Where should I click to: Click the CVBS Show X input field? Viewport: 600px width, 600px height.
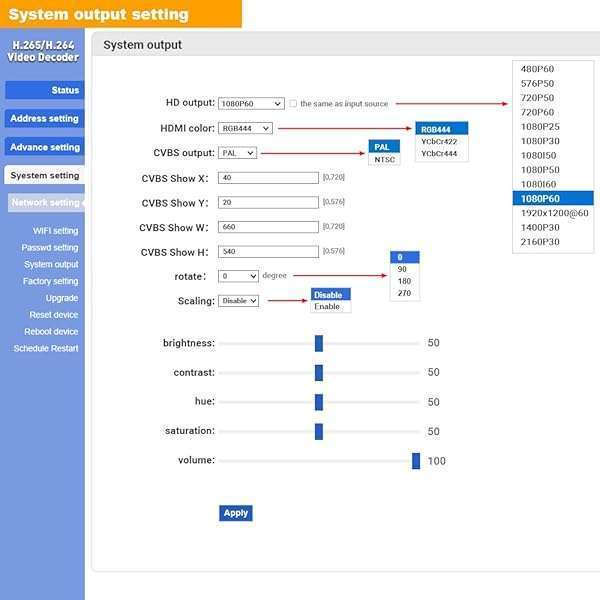pos(267,178)
